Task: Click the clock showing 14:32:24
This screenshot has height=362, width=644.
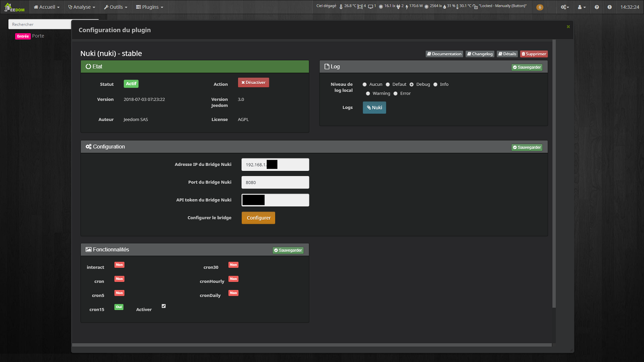Action: tap(630, 7)
